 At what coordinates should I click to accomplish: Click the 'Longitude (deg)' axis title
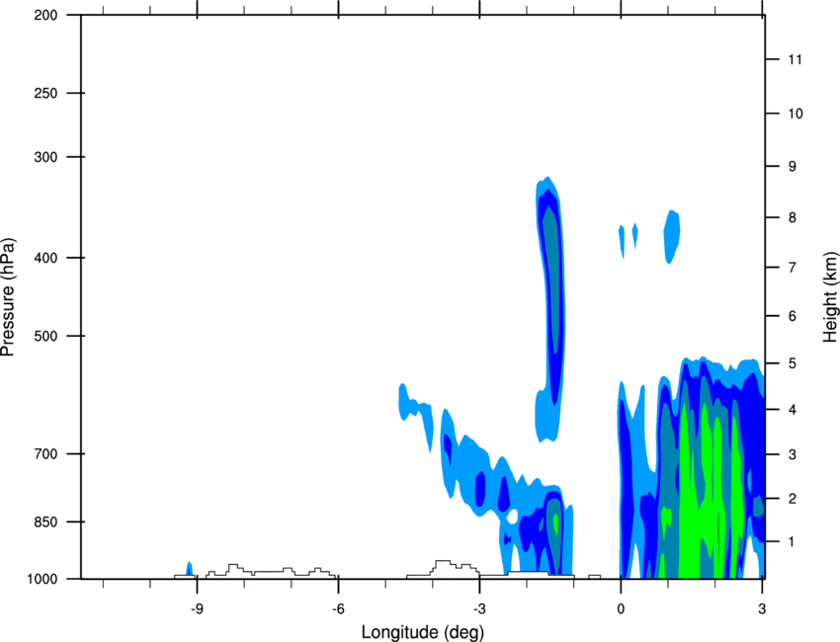coord(423,632)
